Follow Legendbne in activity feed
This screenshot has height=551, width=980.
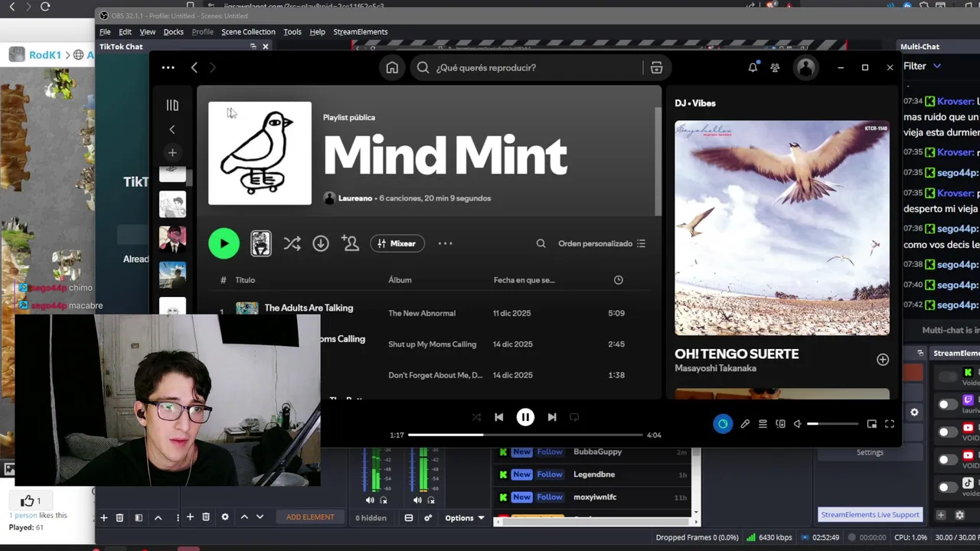click(x=550, y=474)
